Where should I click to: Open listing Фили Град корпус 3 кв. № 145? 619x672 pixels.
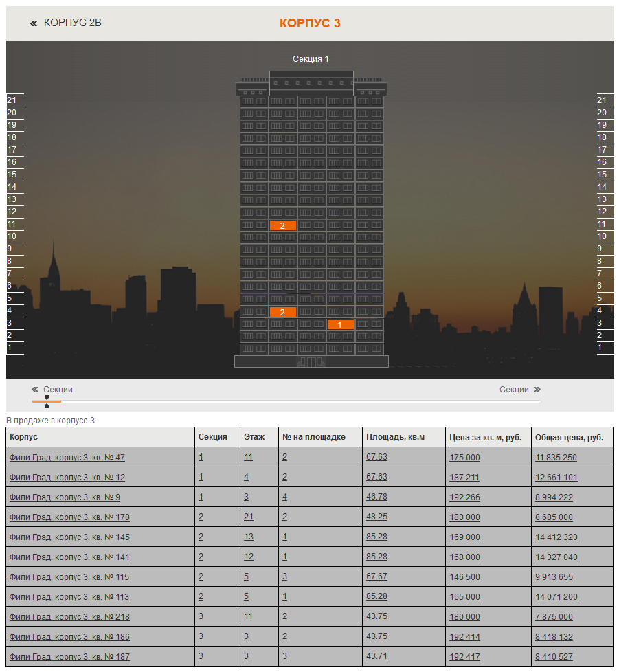tap(69, 537)
